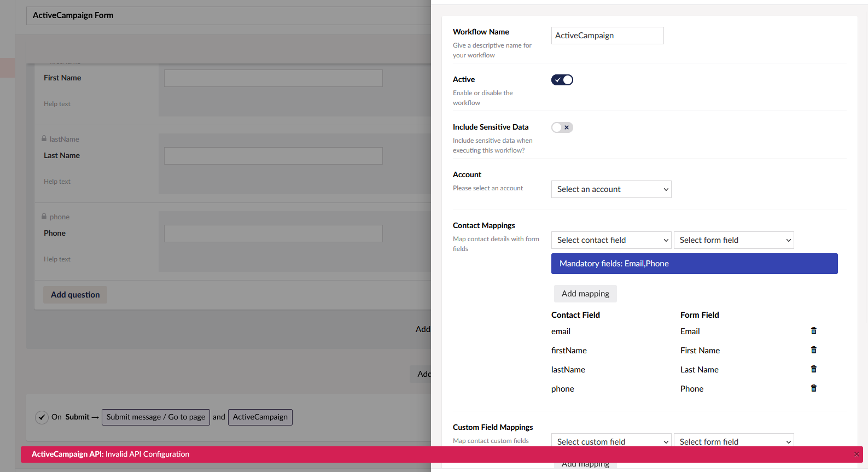The image size is (868, 472).
Task: Click the lastName alias label
Action: pyautogui.click(x=65, y=139)
